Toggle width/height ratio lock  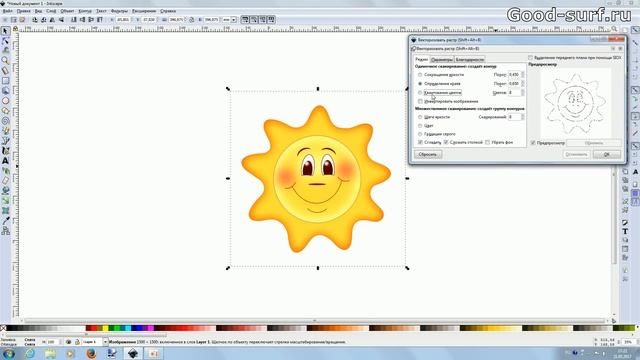(191, 20)
